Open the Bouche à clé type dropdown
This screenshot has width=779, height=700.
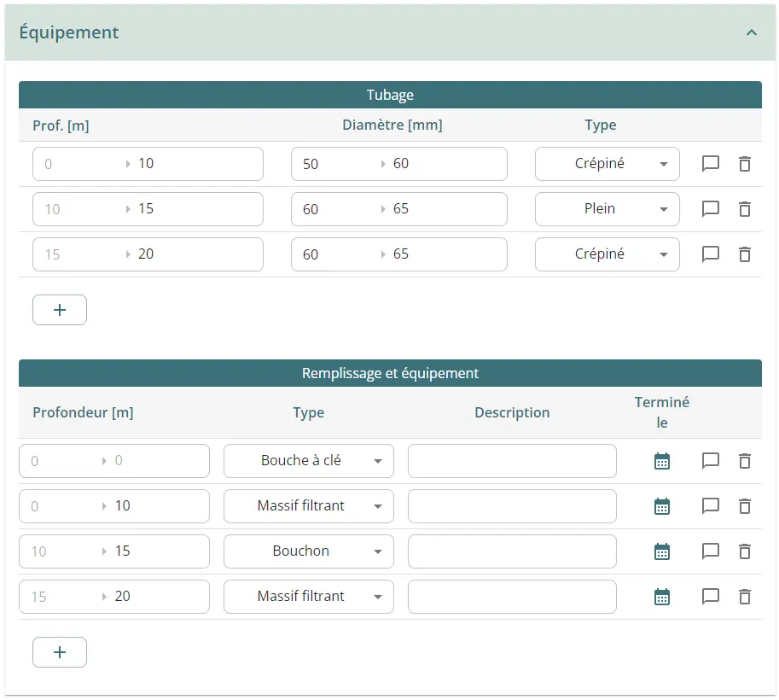[308, 461]
